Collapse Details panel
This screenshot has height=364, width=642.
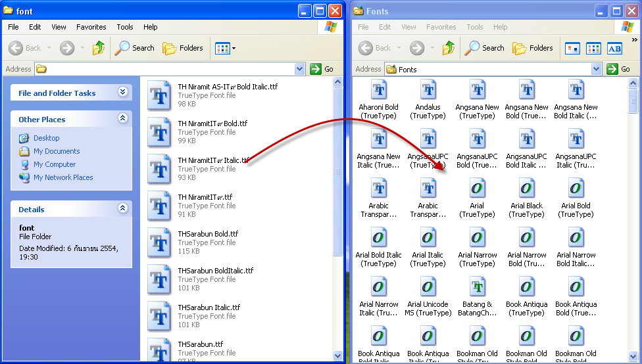[x=122, y=208]
